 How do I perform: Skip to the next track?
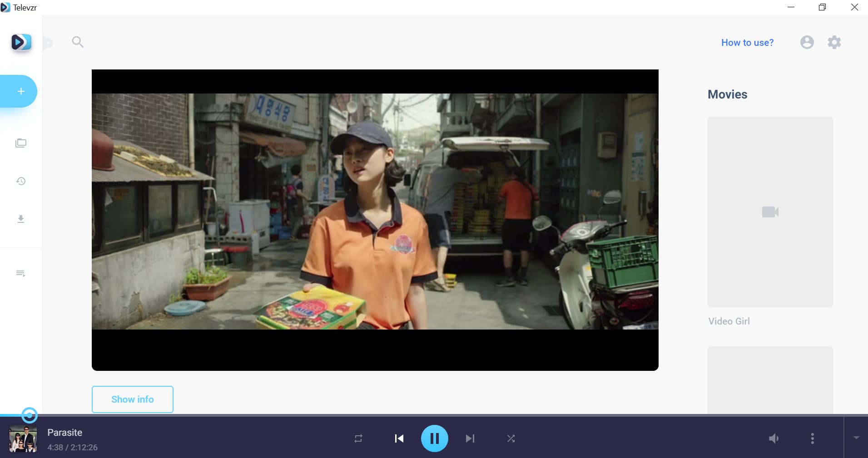[470, 438]
